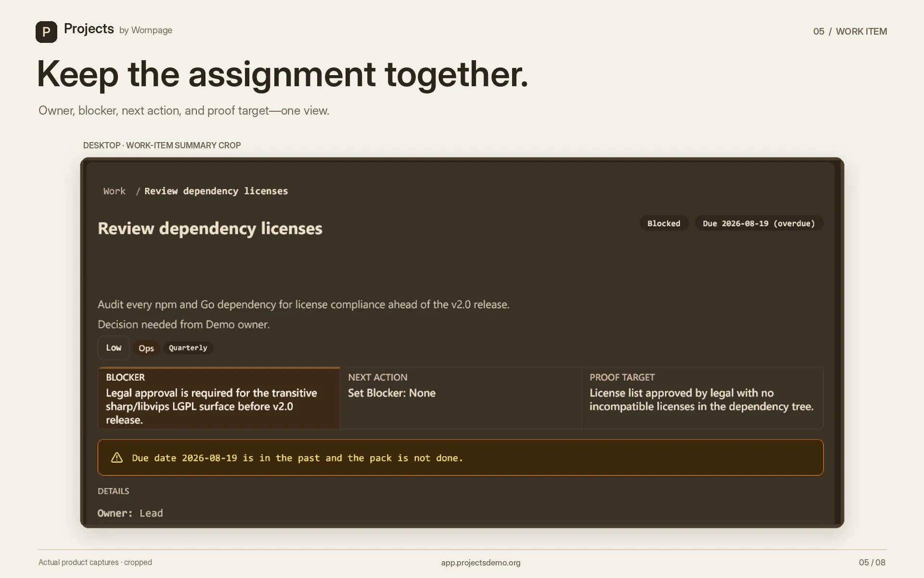Click the "Audit every npm and Go dependency" description

click(x=303, y=304)
